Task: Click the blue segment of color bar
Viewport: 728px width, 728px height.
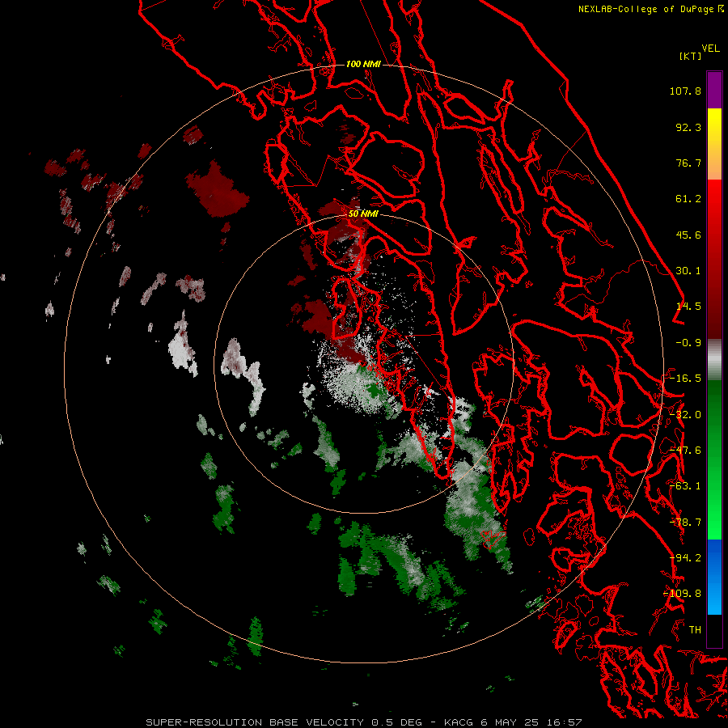Action: (714, 577)
